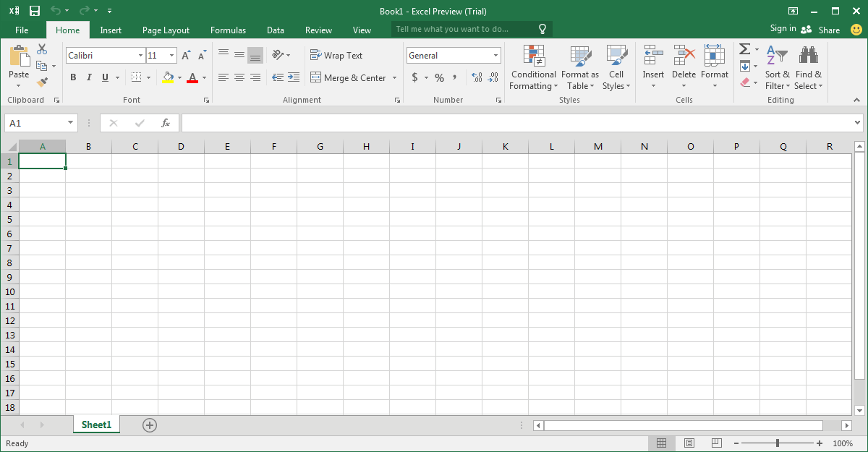This screenshot has width=868, height=452.
Task: Click the AutoSum sigma icon
Action: click(744, 49)
